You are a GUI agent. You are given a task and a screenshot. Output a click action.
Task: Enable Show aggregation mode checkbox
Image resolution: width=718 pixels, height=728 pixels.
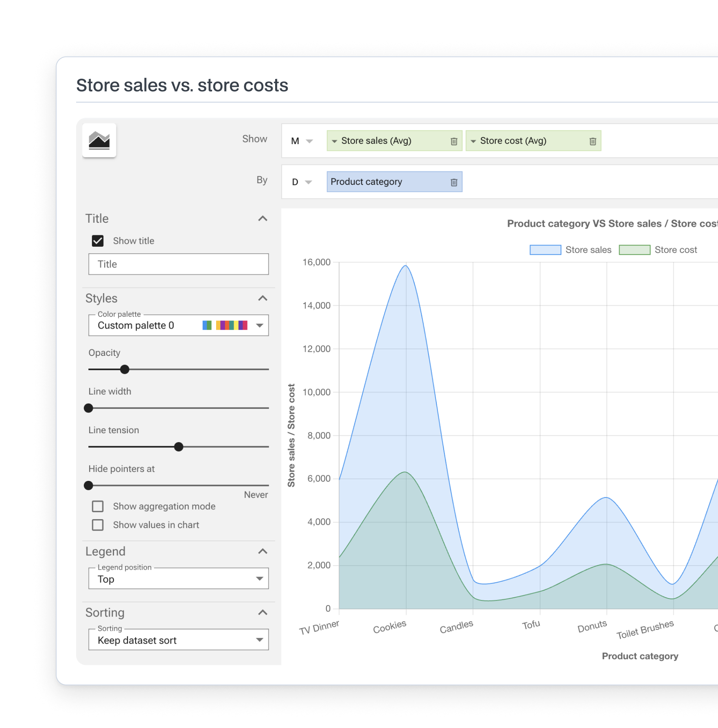[x=98, y=507]
